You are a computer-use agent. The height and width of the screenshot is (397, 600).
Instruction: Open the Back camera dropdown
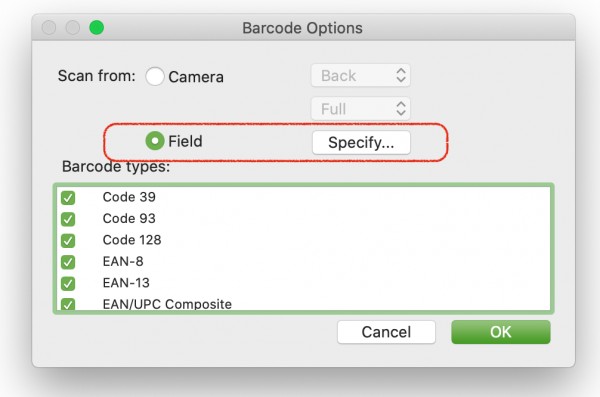tap(360, 75)
